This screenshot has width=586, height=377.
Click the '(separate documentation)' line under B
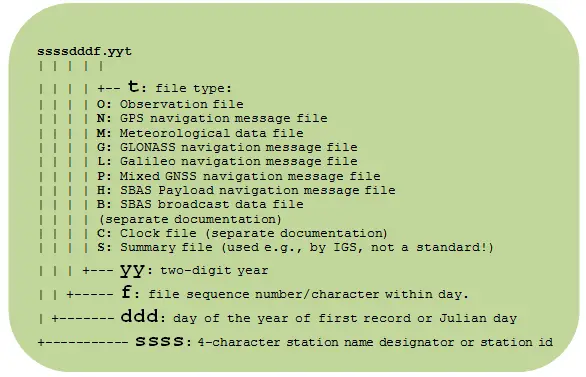point(191,219)
